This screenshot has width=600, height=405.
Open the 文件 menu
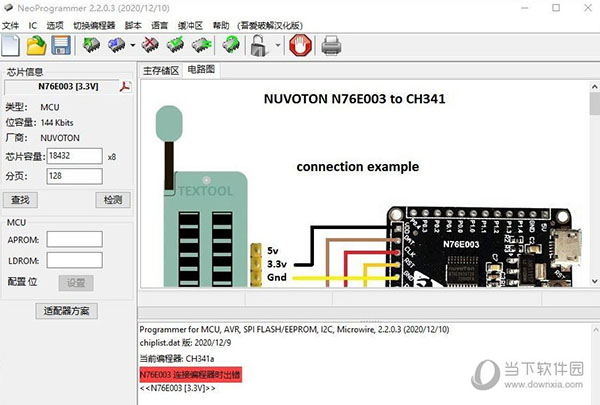pos(11,26)
